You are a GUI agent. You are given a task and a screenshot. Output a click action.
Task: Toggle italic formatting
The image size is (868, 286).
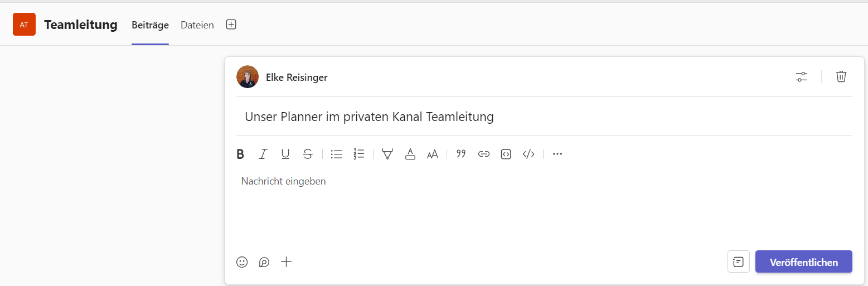[263, 154]
